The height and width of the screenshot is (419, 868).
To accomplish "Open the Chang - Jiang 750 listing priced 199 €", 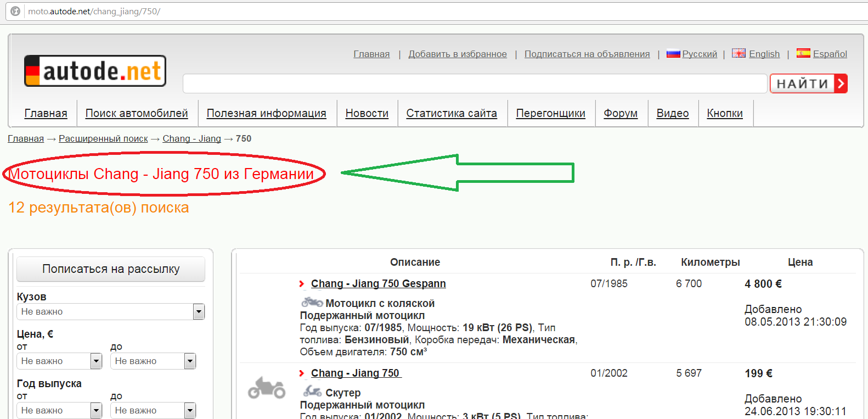I will click(356, 373).
